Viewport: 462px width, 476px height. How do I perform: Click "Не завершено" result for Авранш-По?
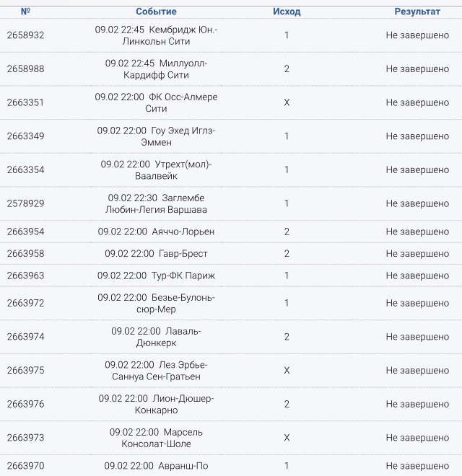pyautogui.click(x=417, y=466)
